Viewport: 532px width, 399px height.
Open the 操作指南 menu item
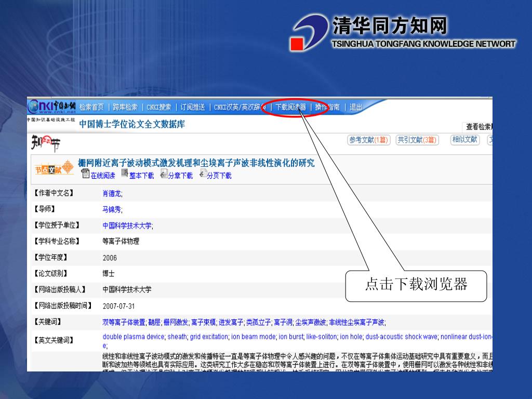pos(327,107)
